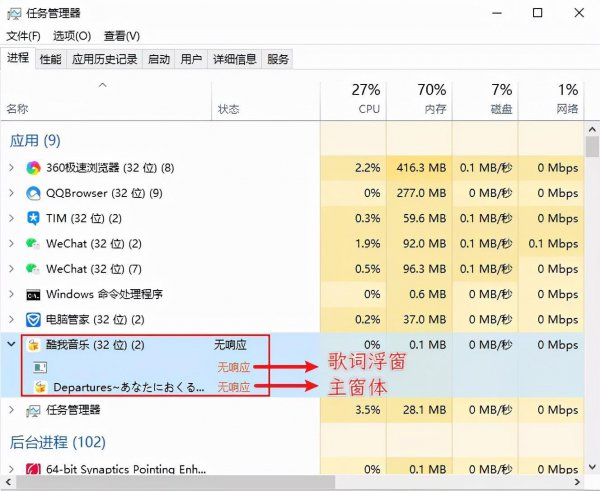The width and height of the screenshot is (600, 491).
Task: Expand the WeChat (32 位) (2) group
Action: coord(11,243)
